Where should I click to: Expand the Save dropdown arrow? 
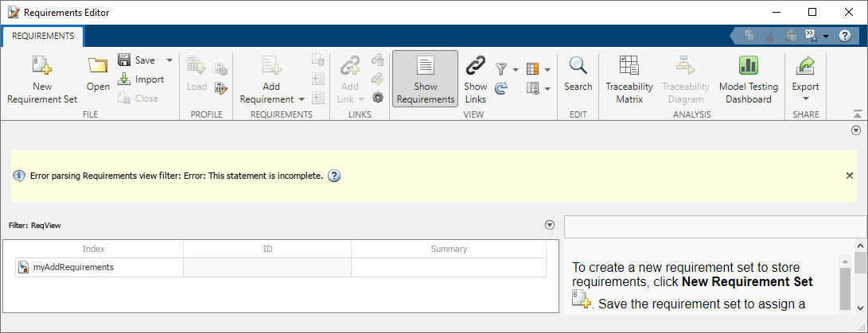pyautogui.click(x=169, y=60)
